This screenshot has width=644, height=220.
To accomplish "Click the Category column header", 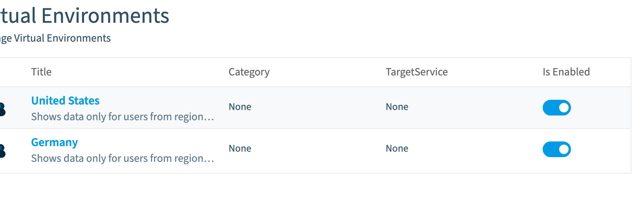I will (249, 72).
